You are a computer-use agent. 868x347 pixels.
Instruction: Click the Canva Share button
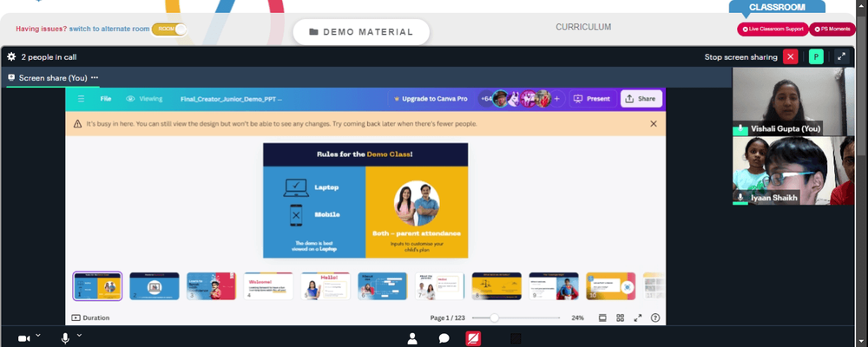[x=641, y=99]
